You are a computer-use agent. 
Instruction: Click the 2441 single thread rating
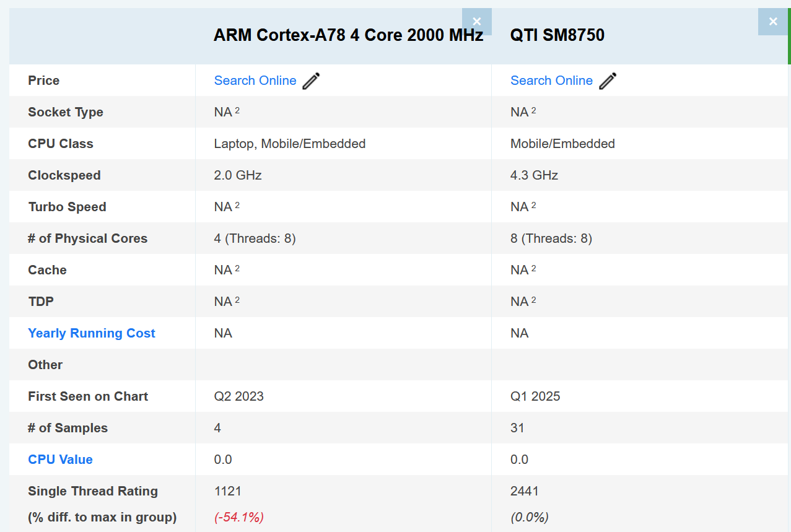pyautogui.click(x=525, y=491)
